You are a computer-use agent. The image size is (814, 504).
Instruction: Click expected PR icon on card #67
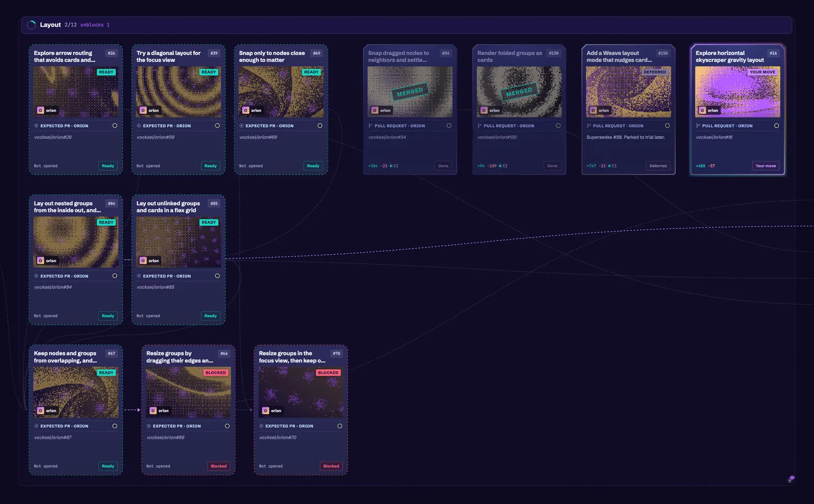click(x=36, y=426)
